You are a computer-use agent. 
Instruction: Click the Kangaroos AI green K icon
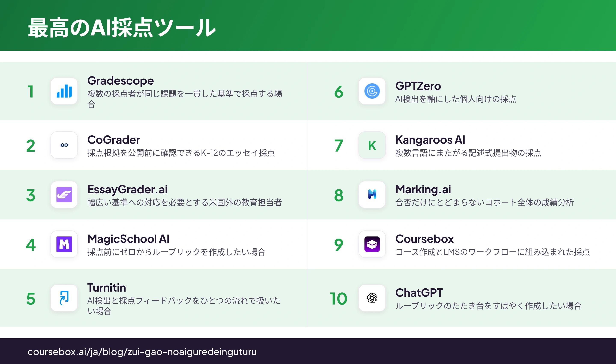click(372, 145)
